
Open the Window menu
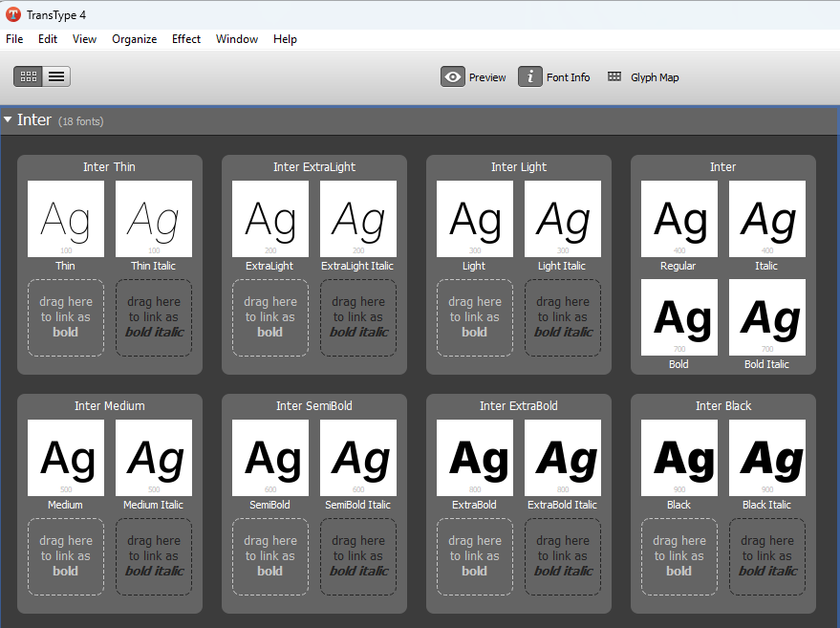(x=237, y=39)
